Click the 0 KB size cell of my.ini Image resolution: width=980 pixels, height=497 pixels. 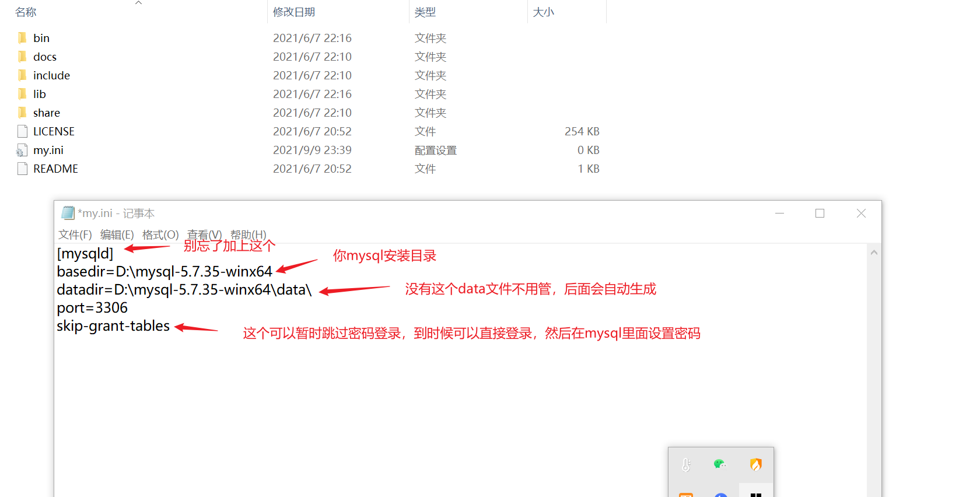pyautogui.click(x=588, y=150)
